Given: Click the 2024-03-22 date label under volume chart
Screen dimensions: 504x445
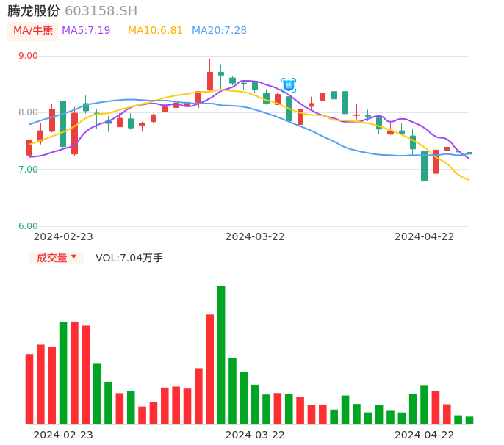Looking at the screenshot, I should pyautogui.click(x=255, y=435).
